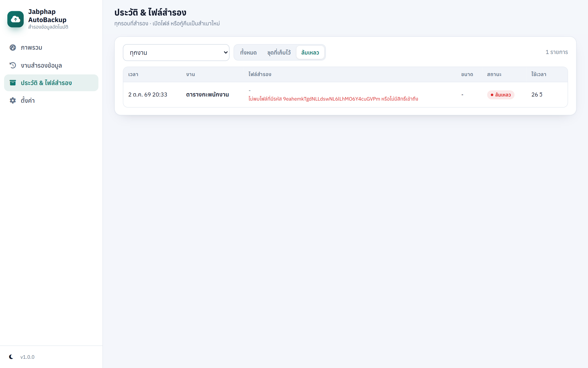
Task: Click the ล้มเหลว status badge in the row
Action: 501,95
